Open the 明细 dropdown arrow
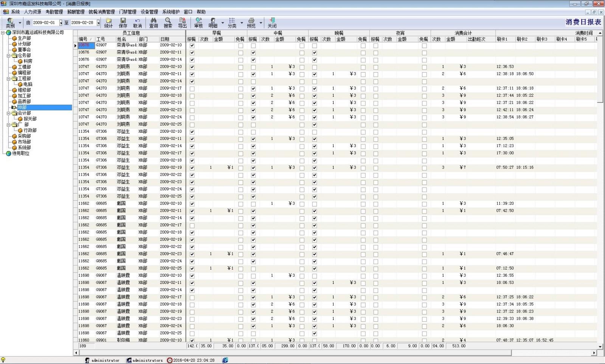Image resolution: width=605 pixels, height=364 pixels. pos(222,23)
